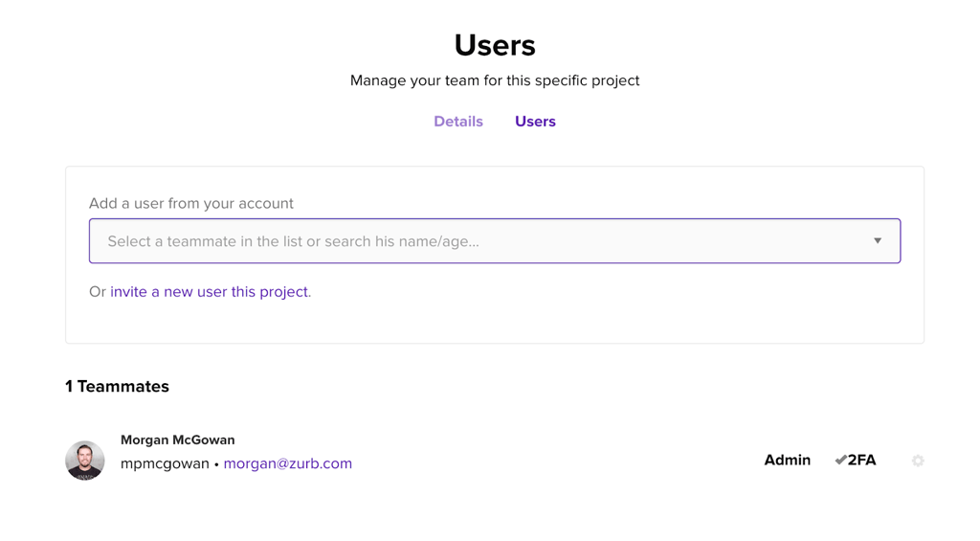Switch to the Details tab
This screenshot has width=980, height=541.
[x=458, y=122]
